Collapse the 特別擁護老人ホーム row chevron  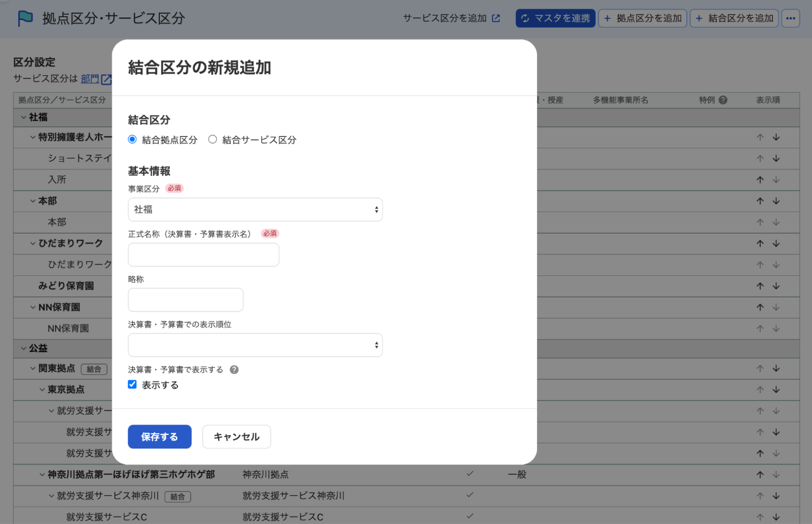click(x=33, y=137)
